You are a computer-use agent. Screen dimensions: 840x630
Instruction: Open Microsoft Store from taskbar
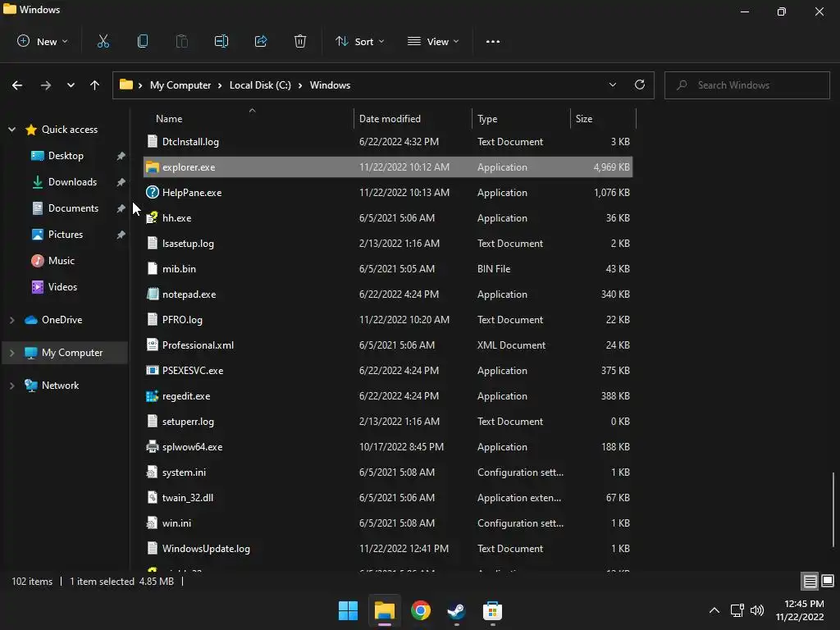click(492, 610)
